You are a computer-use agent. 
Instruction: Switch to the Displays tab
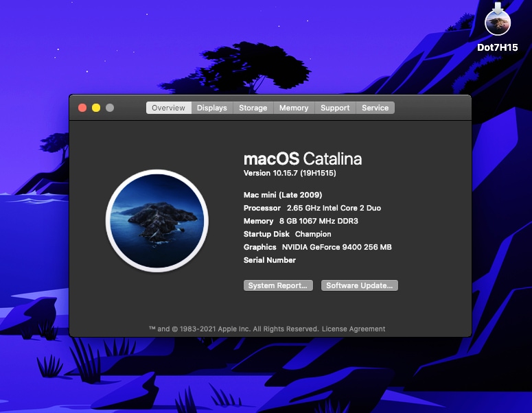coord(212,108)
